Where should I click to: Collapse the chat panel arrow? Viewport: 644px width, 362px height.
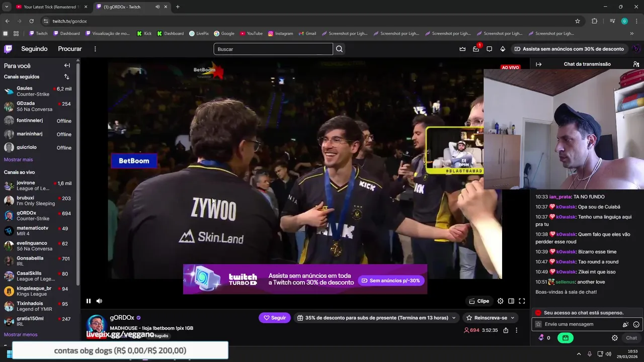tap(538, 64)
